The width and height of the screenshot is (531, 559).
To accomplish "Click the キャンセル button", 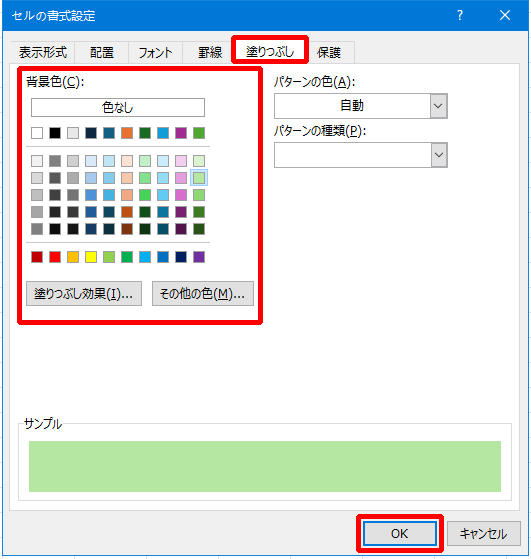I will 484,533.
